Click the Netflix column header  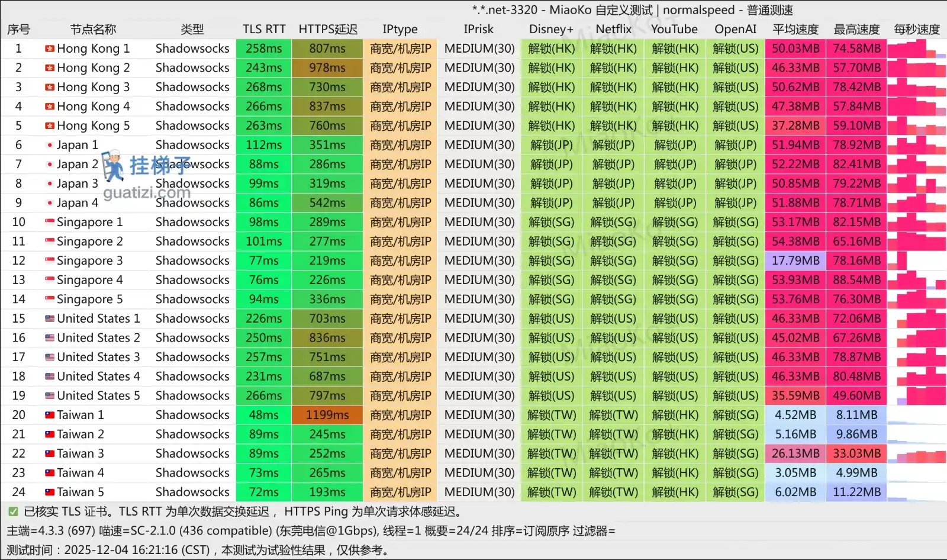click(x=613, y=29)
